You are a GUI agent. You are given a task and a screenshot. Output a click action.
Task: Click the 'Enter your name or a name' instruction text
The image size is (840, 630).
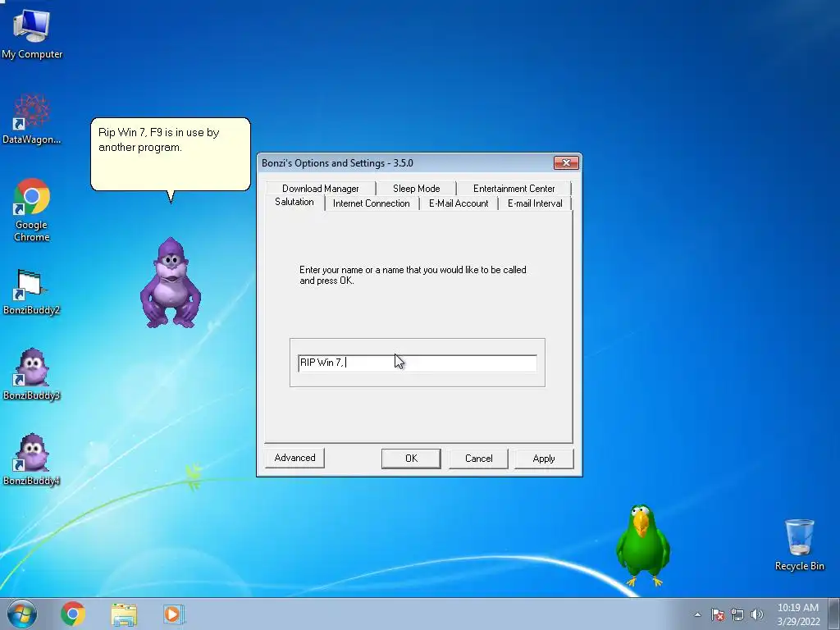pyautogui.click(x=413, y=275)
